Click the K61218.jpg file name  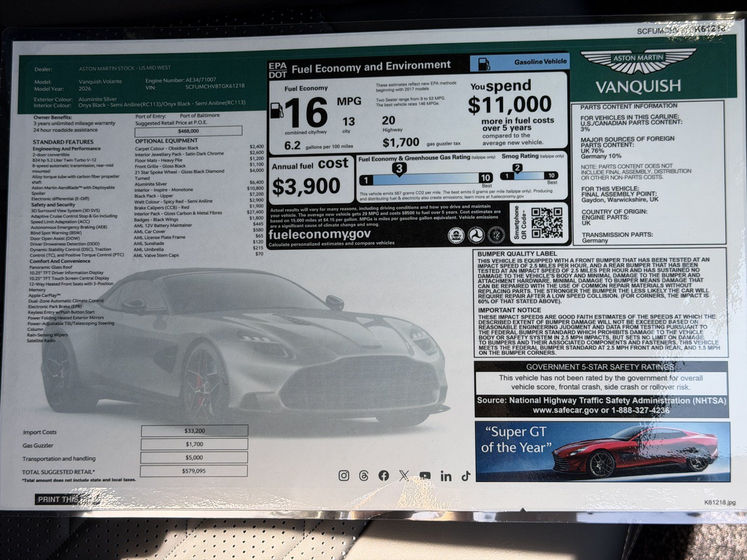(x=720, y=502)
